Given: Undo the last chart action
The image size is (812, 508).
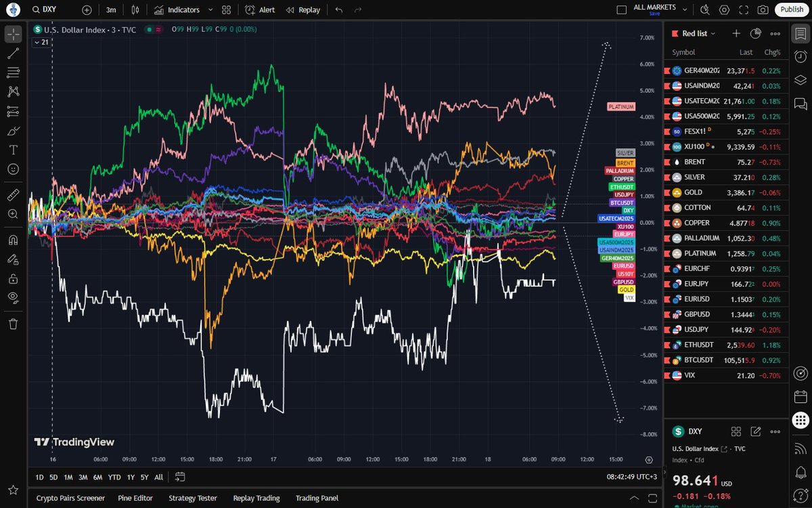Looking at the screenshot, I should coord(339,10).
